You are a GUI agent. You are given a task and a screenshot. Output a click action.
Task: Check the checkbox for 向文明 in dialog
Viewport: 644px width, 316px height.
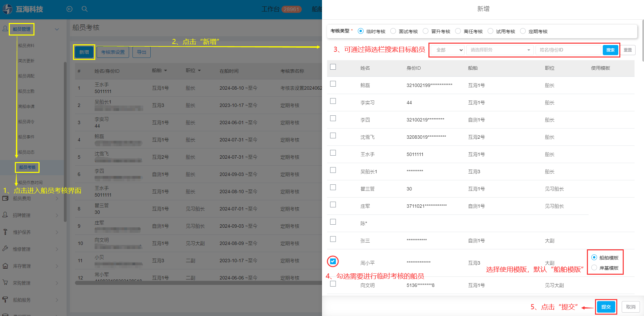(x=333, y=284)
